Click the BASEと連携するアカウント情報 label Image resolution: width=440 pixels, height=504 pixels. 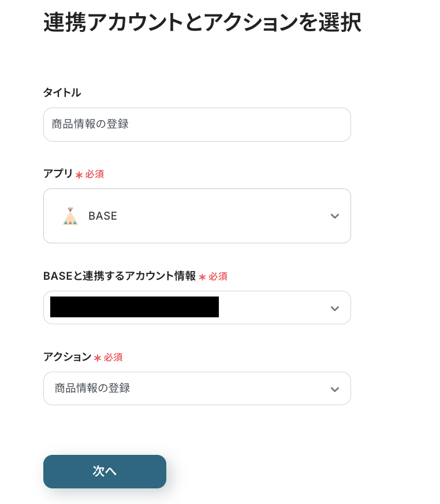coord(120,276)
